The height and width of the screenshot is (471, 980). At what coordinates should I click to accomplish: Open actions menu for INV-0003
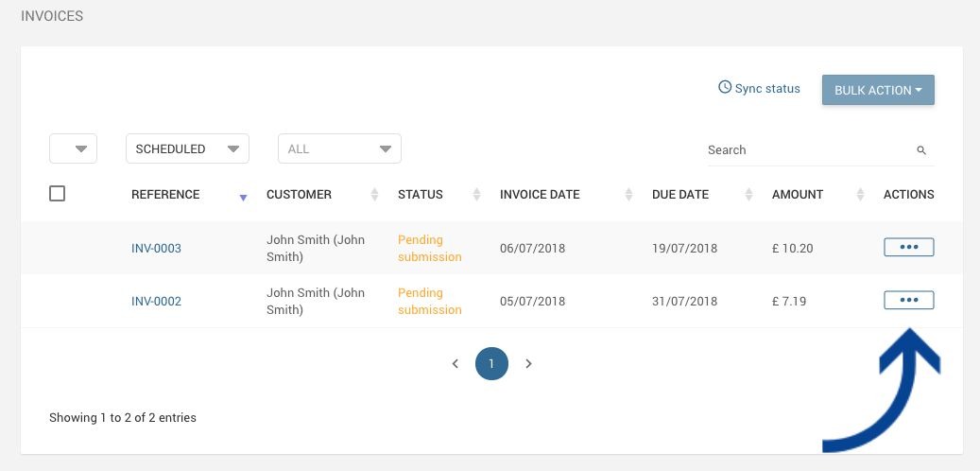pos(909,247)
